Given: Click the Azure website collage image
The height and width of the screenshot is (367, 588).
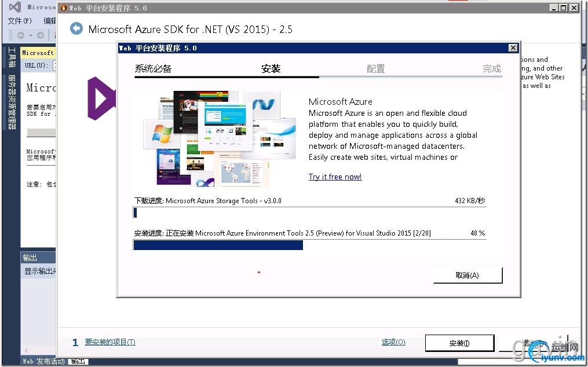Looking at the screenshot, I should point(220,139).
